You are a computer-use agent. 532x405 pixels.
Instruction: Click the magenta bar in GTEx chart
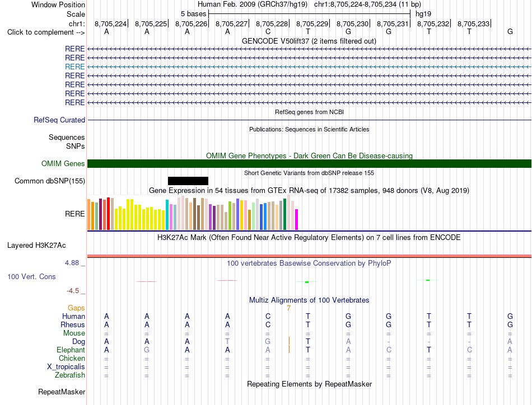(x=296, y=220)
